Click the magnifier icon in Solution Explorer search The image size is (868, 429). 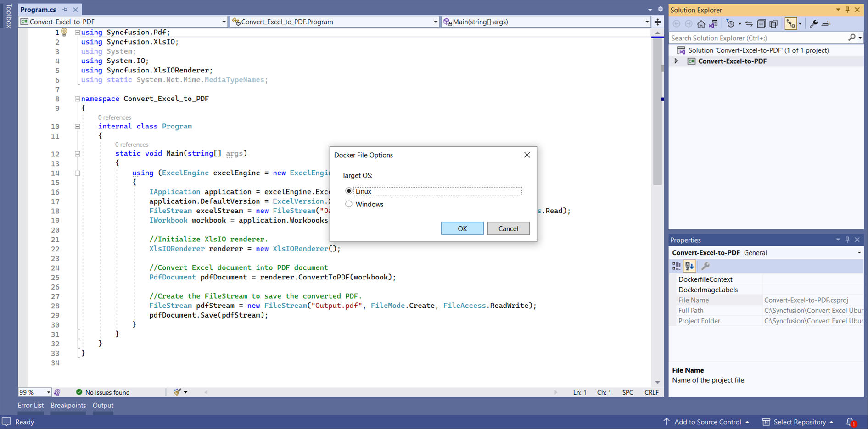pos(851,38)
